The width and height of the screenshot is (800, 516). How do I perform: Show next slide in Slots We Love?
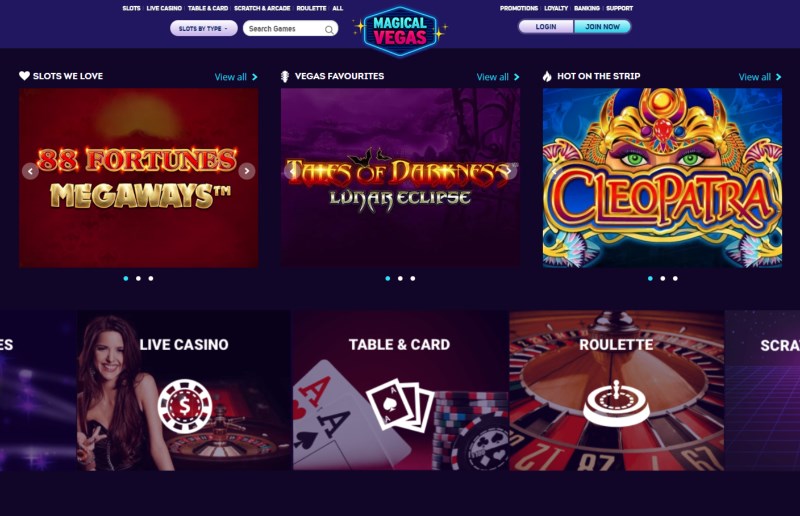click(246, 171)
